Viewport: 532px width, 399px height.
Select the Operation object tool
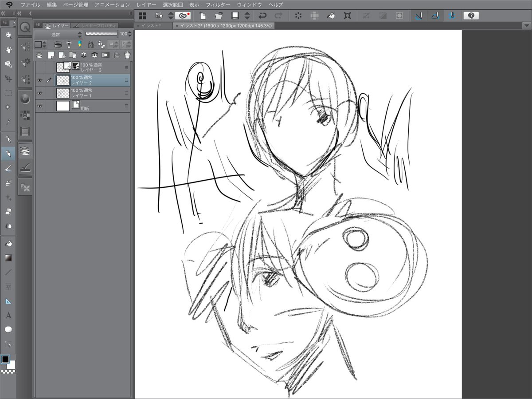coord(8,64)
